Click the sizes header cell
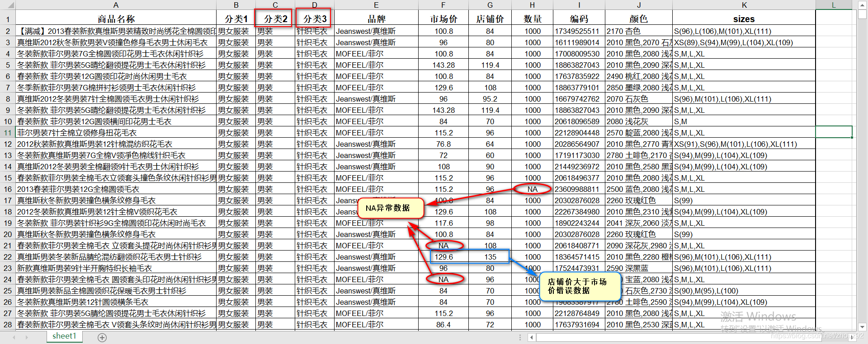The width and height of the screenshot is (868, 344). click(x=744, y=19)
